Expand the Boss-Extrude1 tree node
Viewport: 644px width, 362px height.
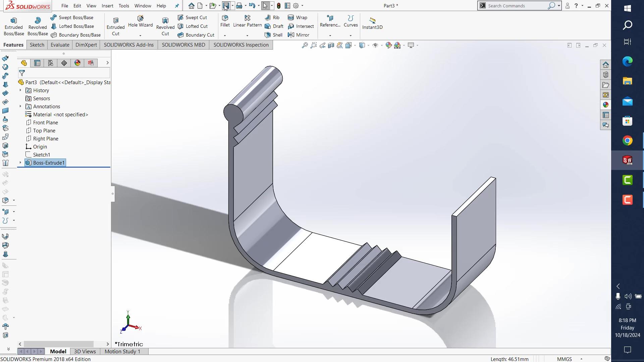pos(20,163)
